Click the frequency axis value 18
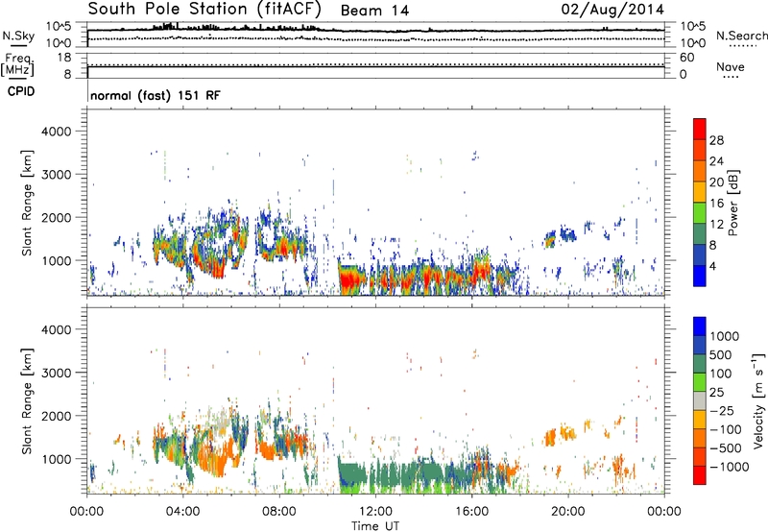 click(x=64, y=58)
